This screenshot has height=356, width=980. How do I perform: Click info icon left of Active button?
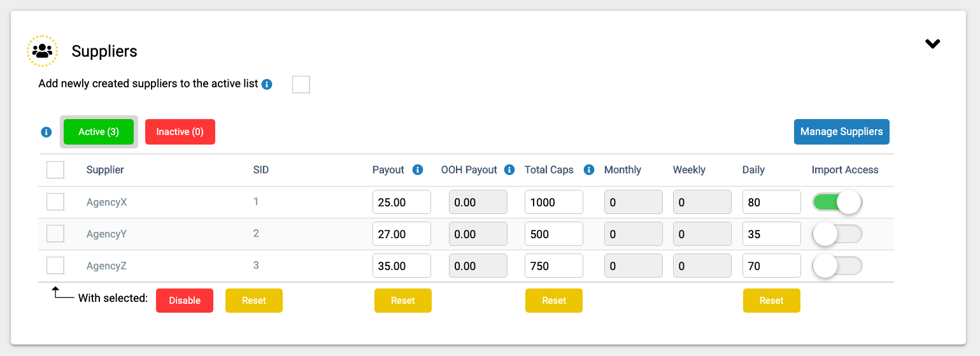coord(46,132)
